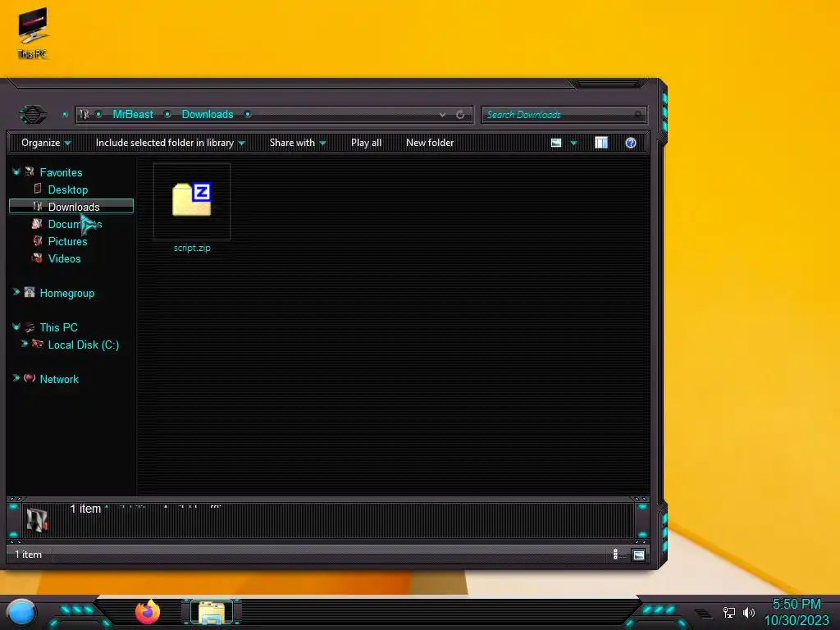Click the Desktop icon in Favorites
The image size is (840, 630).
pos(38,189)
